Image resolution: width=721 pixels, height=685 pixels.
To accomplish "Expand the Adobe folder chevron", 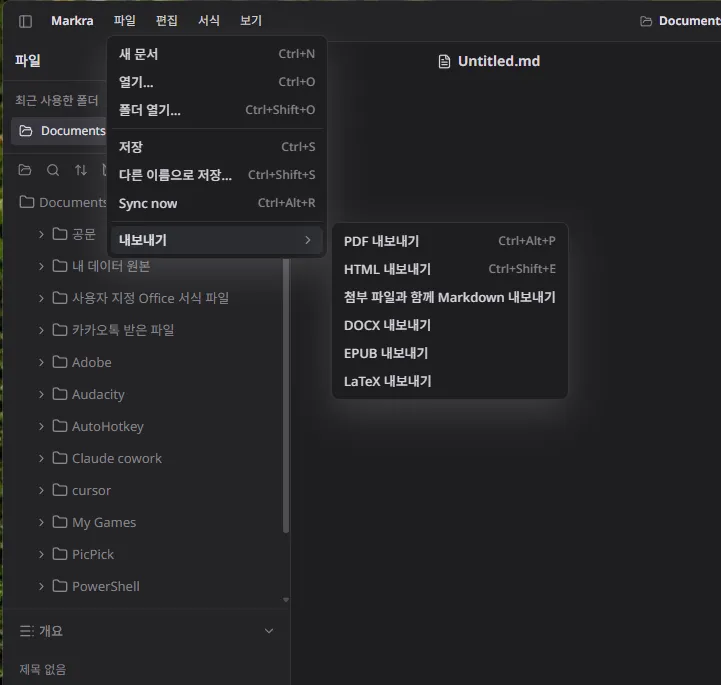I will coord(41,362).
